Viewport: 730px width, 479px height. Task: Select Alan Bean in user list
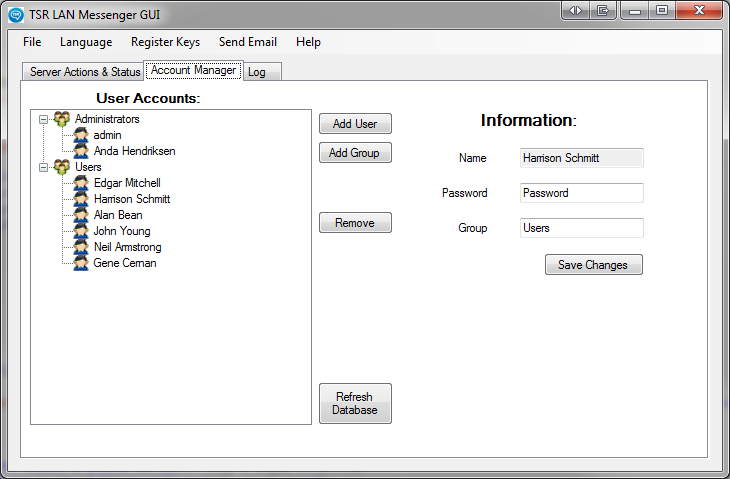tap(117, 215)
